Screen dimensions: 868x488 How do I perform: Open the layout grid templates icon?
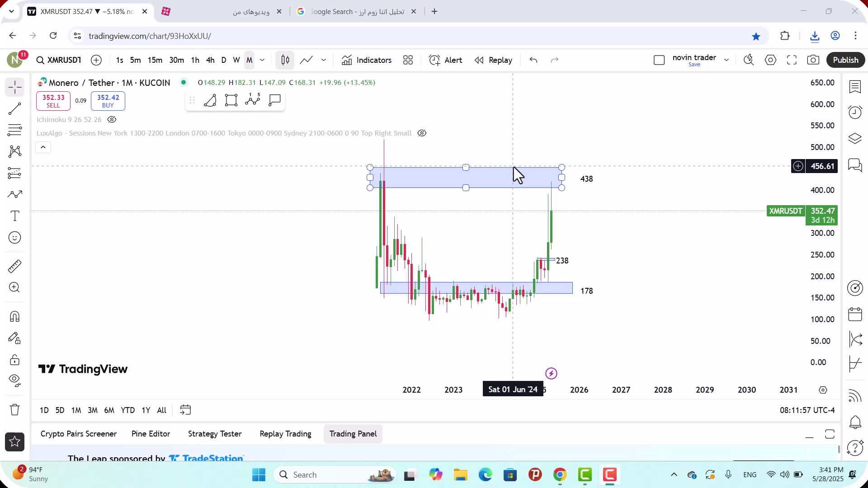pos(408,60)
